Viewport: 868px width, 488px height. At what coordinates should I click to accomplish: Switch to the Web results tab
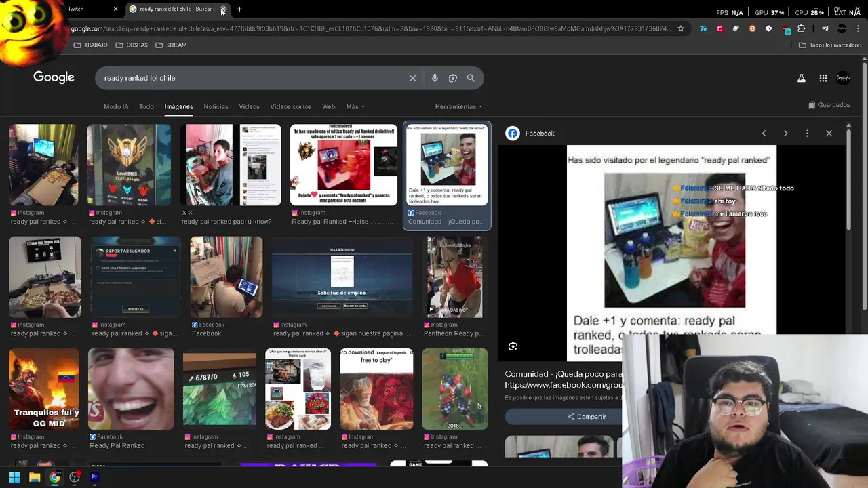[x=329, y=106]
